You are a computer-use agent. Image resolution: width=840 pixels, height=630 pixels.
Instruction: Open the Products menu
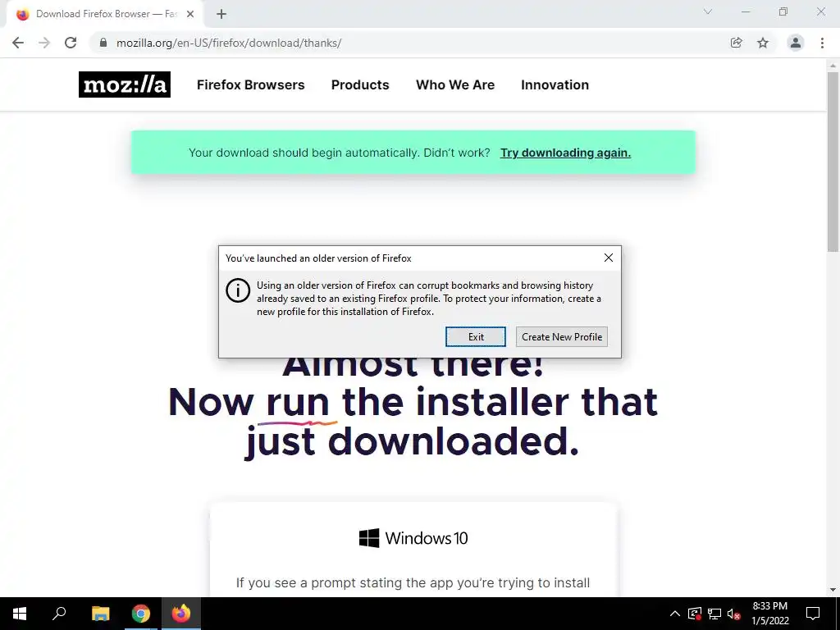(x=360, y=84)
